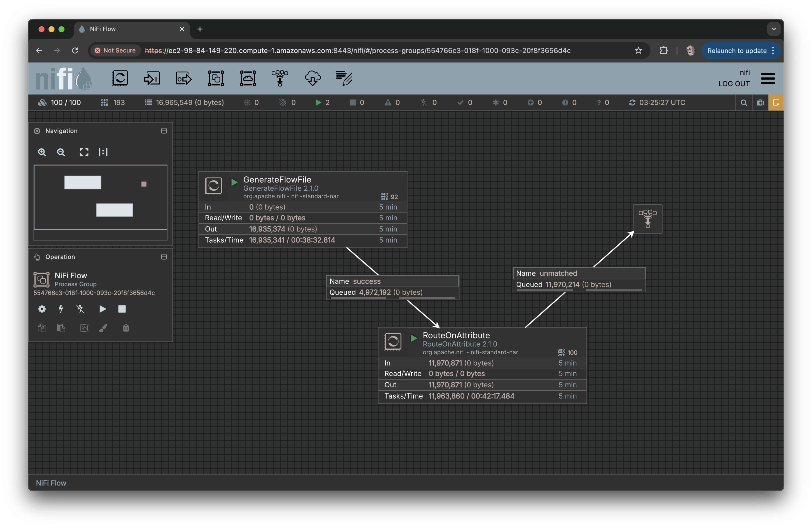Screen dimensions: 812x528
Task: Select the Processor component icon in toolbar
Action: pyautogui.click(x=120, y=78)
